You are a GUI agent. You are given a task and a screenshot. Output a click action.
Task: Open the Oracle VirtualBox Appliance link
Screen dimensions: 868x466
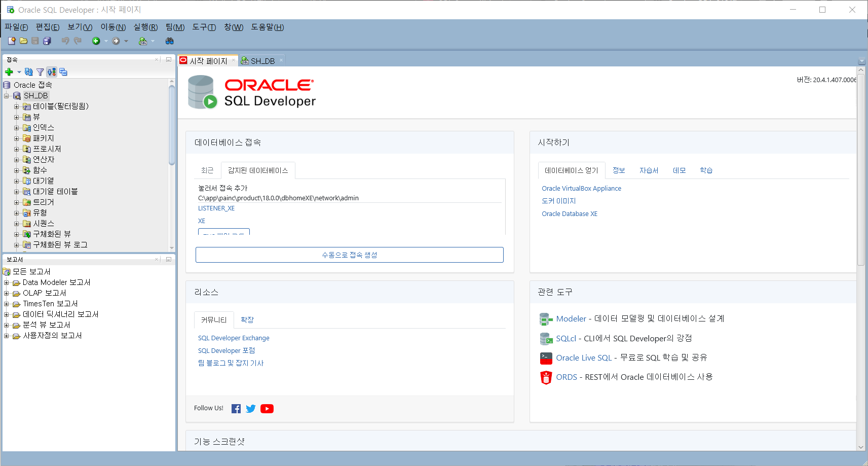(x=581, y=189)
